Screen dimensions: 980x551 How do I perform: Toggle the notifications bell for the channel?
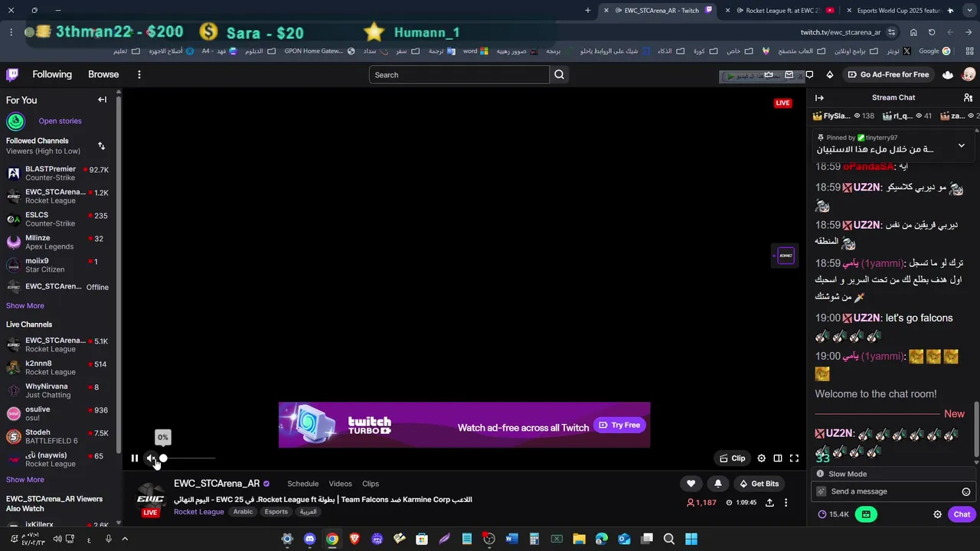[x=717, y=484]
